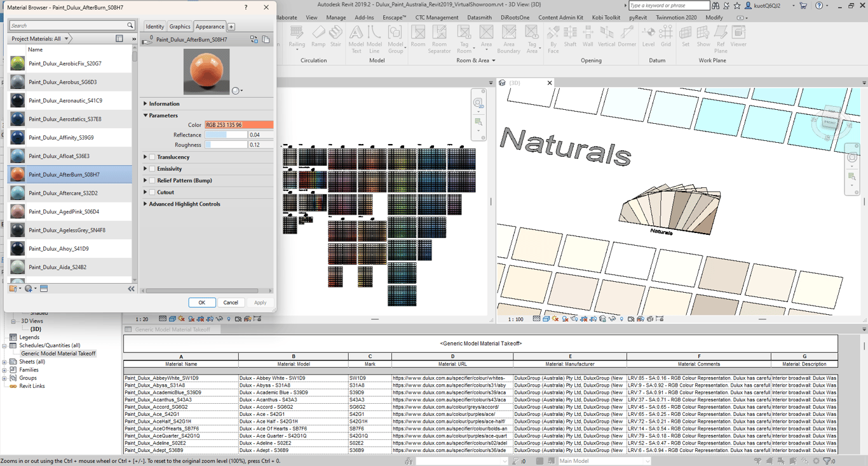Enable the Translucency checkbox
This screenshot has height=466, width=868.
tap(153, 157)
